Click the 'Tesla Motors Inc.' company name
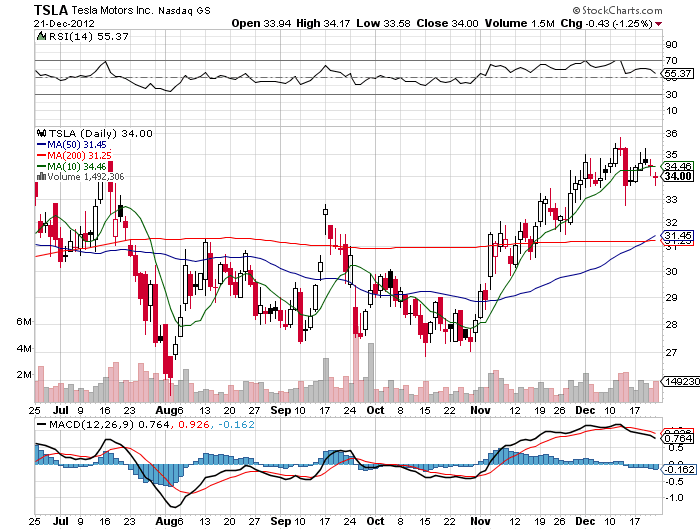The image size is (700, 530). coord(112,10)
